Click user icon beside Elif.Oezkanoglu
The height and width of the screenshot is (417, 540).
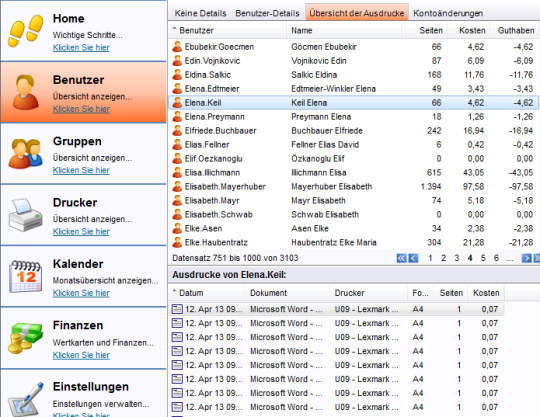coord(177,158)
